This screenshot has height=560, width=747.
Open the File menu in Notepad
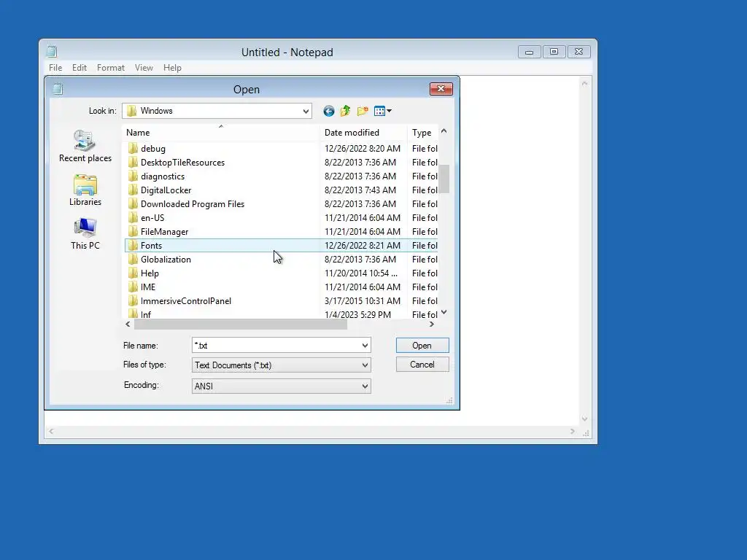tap(55, 68)
